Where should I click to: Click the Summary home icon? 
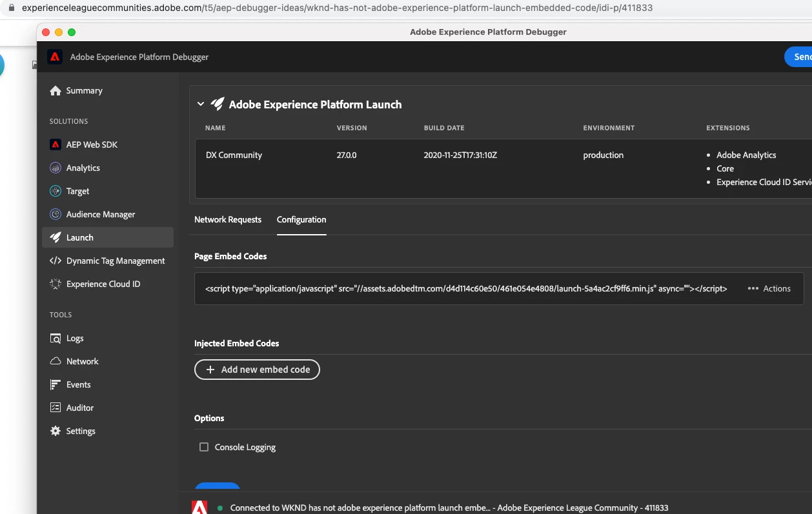coord(56,91)
